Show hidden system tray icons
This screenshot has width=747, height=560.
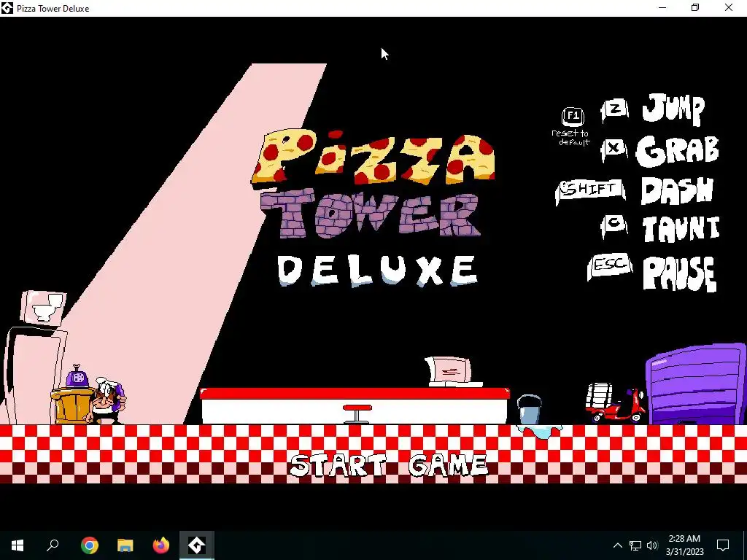[617, 545]
